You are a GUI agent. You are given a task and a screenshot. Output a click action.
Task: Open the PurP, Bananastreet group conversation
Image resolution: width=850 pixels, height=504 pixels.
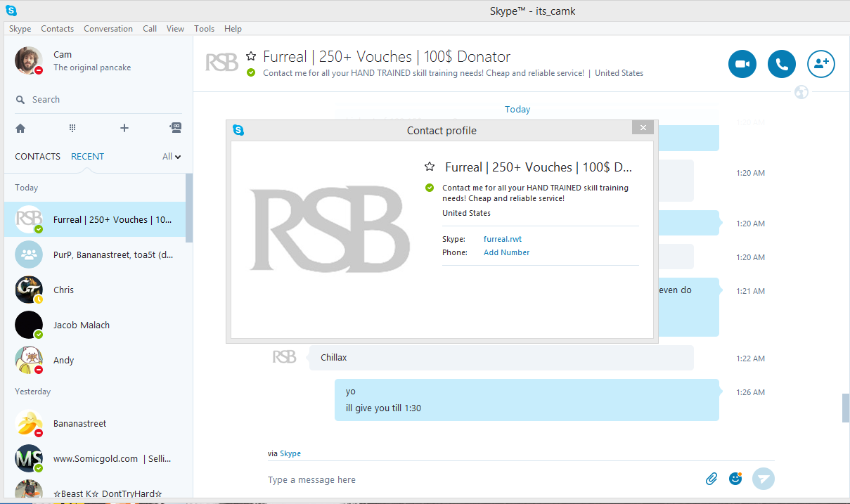click(95, 254)
